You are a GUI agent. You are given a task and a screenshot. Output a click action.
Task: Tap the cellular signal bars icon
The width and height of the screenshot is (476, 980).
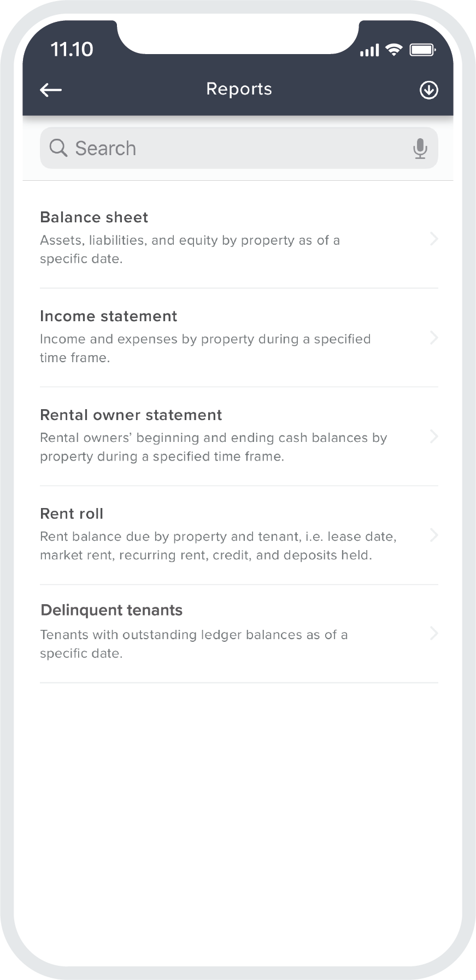click(369, 51)
